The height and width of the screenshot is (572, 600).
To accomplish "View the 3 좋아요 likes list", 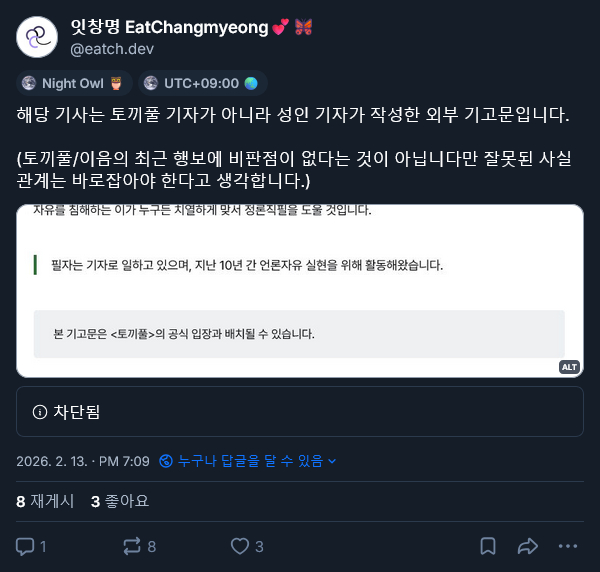I will (119, 501).
